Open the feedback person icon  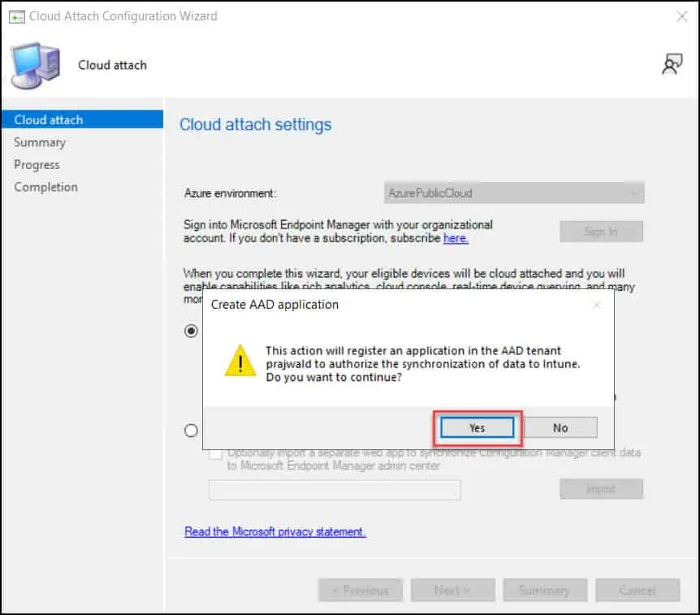coord(672,64)
